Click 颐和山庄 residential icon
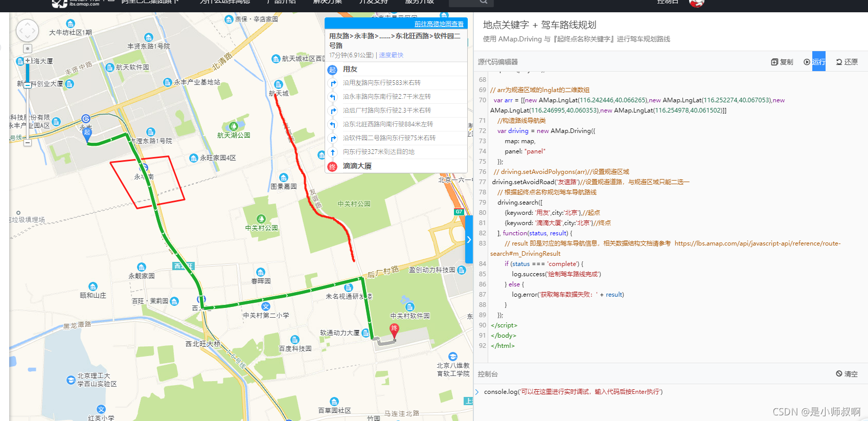The width and height of the screenshot is (868, 421). click(x=93, y=286)
